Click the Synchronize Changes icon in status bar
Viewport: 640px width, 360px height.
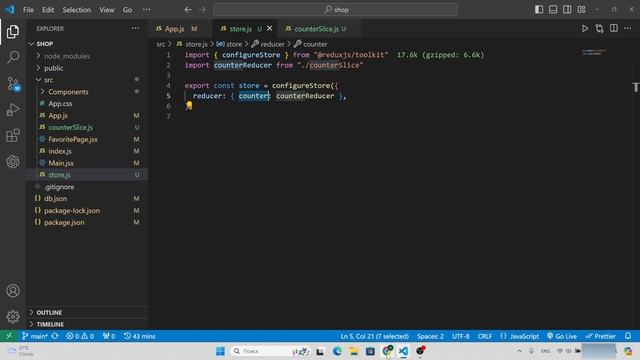(55, 336)
